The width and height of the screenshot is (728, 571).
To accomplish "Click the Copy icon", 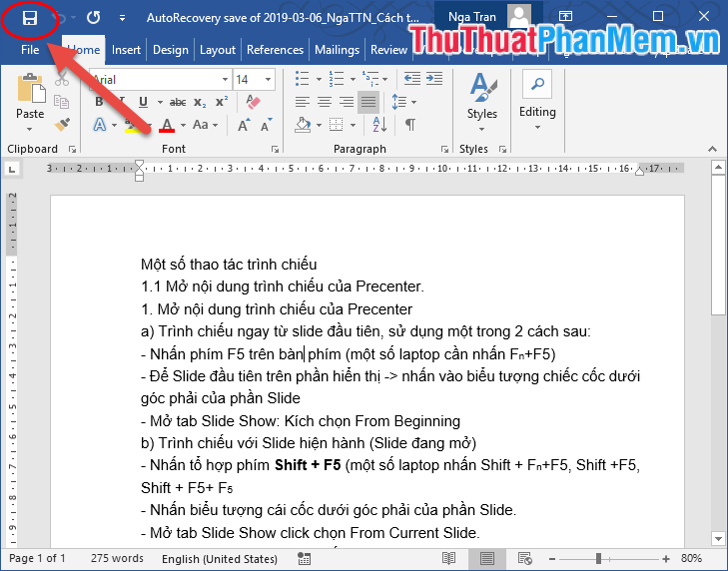I will click(62, 102).
